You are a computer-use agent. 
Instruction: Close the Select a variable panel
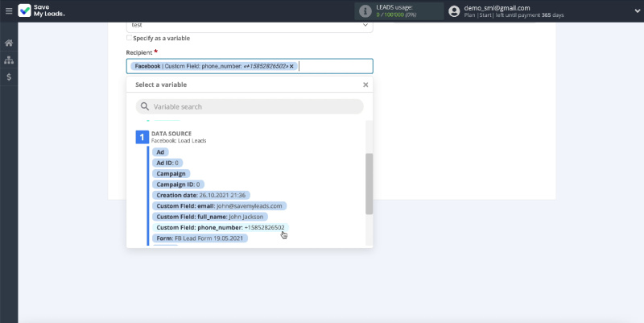(x=365, y=85)
